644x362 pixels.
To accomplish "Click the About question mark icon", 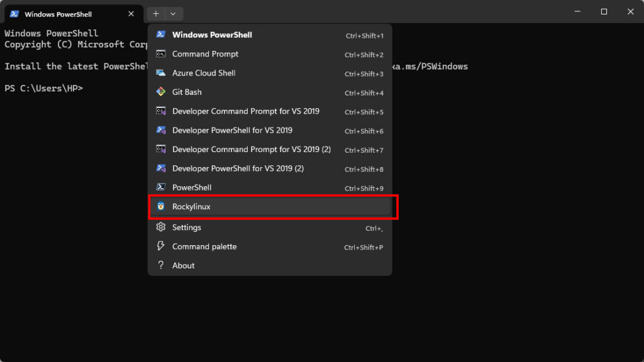I will point(160,265).
